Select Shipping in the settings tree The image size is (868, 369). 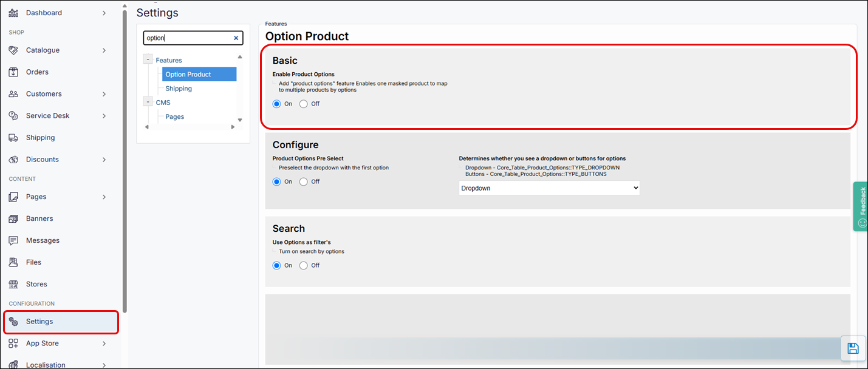click(x=179, y=89)
